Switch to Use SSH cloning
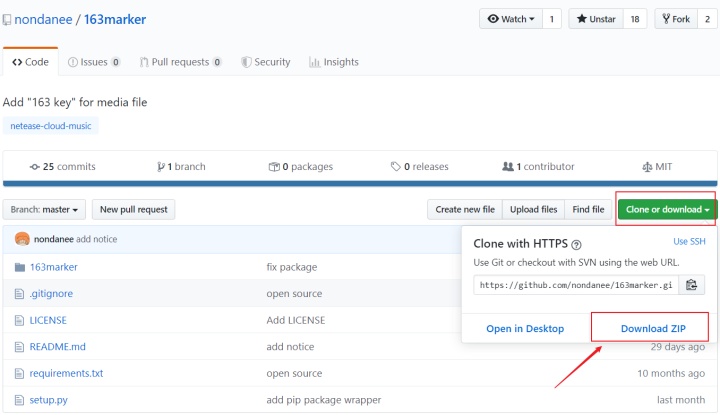 [689, 241]
